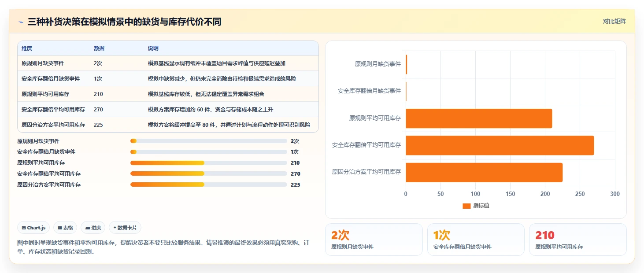644x273 pixels.
Task: Open the 2次 原规则月缺货事件 summary card
Action: pos(374,240)
